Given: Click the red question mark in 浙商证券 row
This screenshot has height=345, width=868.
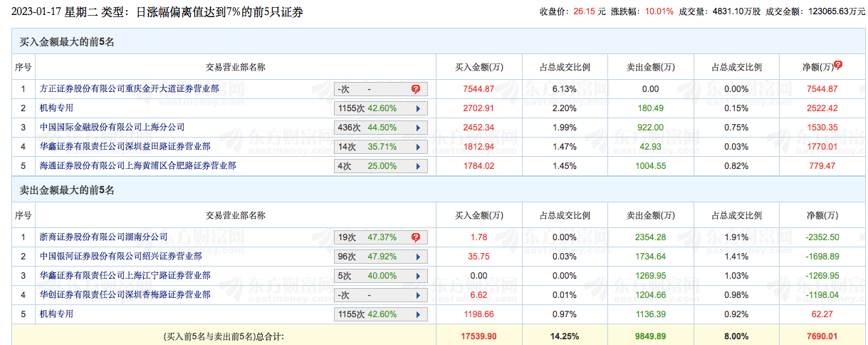Looking at the screenshot, I should pos(415,237).
